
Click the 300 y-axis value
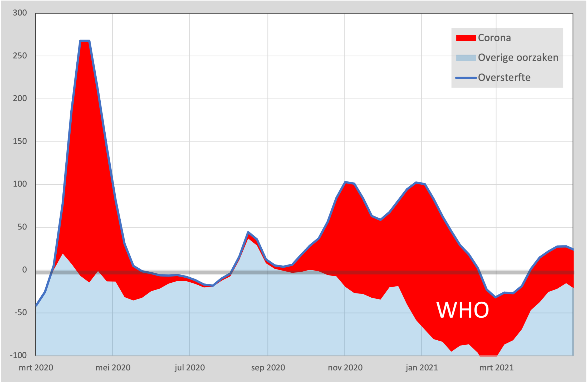pos(20,13)
